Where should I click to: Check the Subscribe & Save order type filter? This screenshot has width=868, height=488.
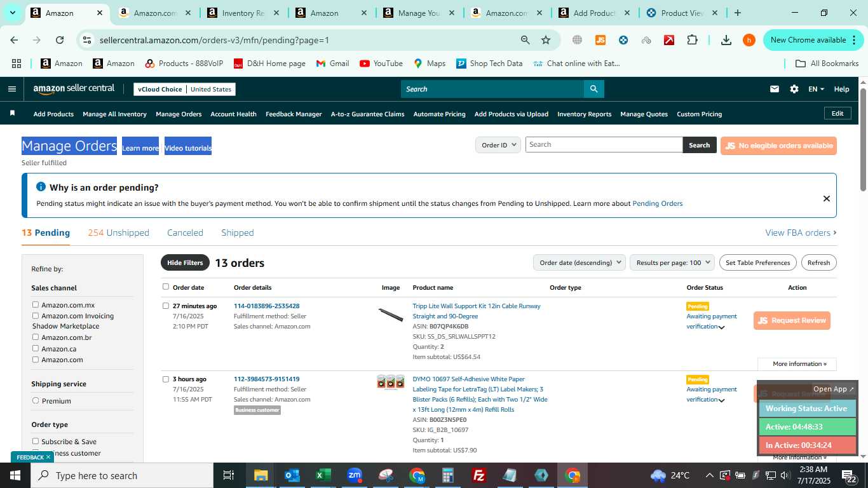coord(36,441)
